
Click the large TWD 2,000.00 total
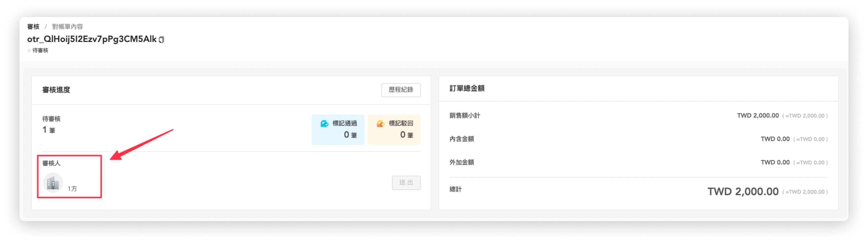(x=743, y=192)
